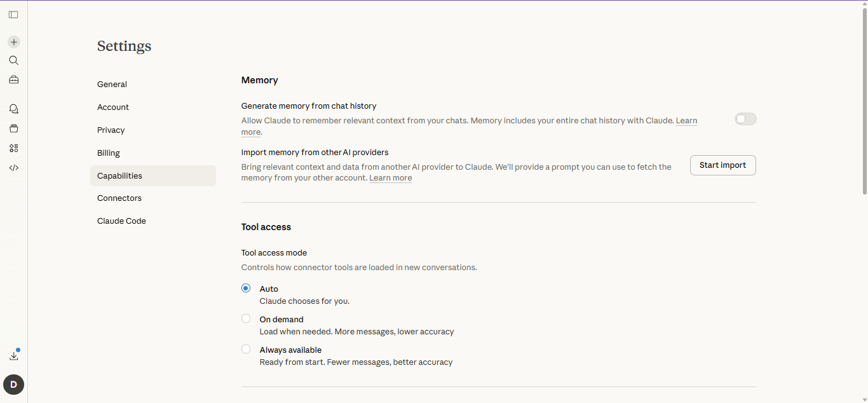Follow Learn more link under import memory
This screenshot has height=403, width=868.
[391, 178]
